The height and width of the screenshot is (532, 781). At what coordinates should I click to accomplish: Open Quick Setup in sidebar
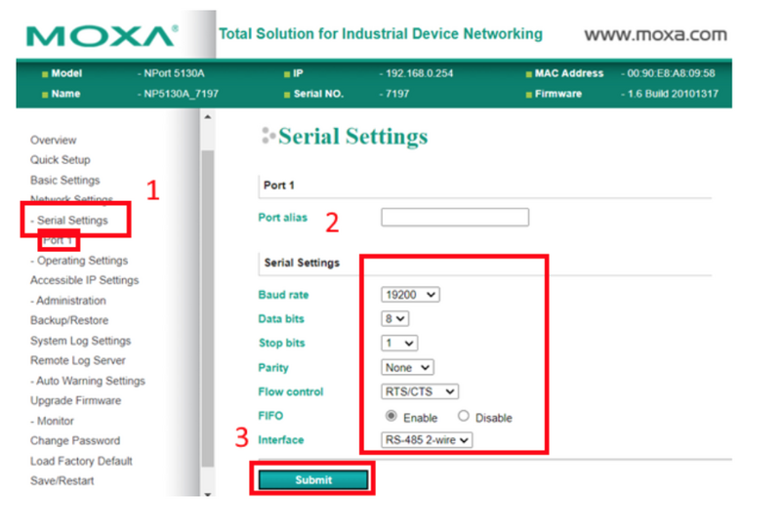point(61,160)
